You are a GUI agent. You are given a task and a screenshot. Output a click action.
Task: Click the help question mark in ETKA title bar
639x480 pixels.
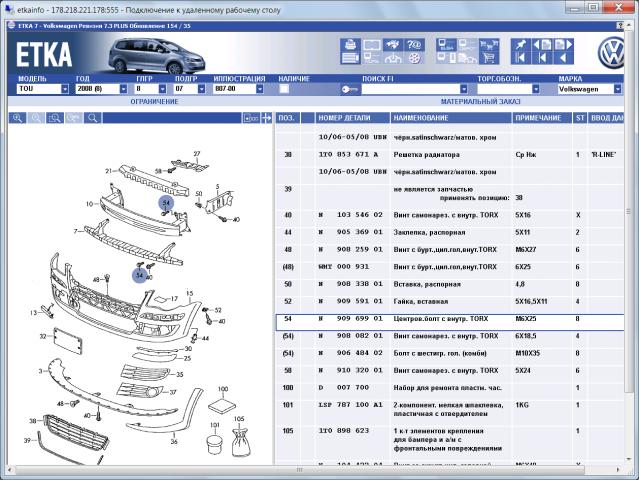[620, 26]
